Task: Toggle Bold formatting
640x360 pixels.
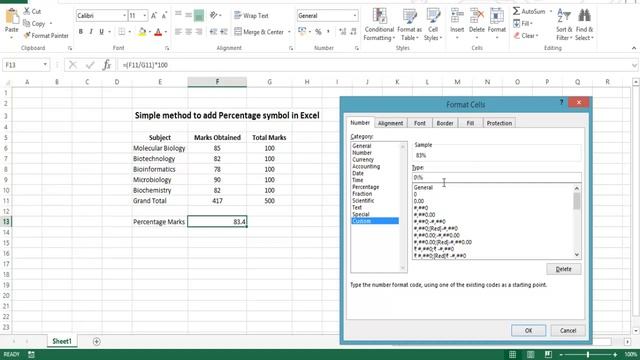Action: click(81, 31)
